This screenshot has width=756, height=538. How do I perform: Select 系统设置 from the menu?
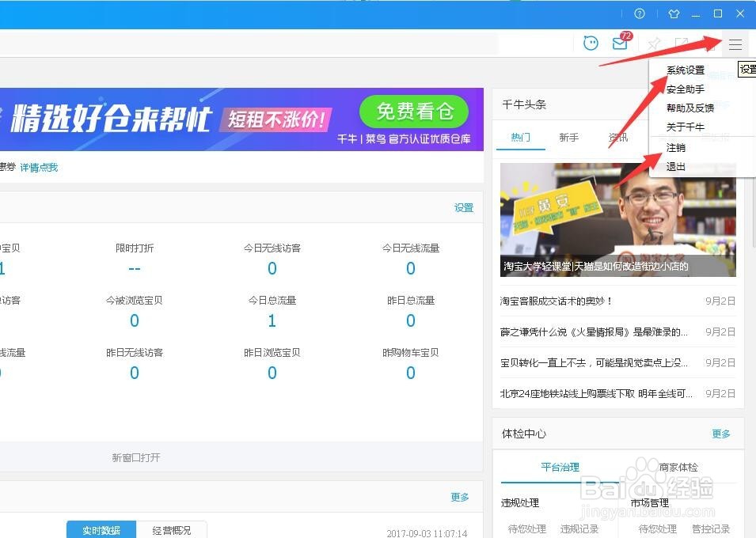click(685, 70)
